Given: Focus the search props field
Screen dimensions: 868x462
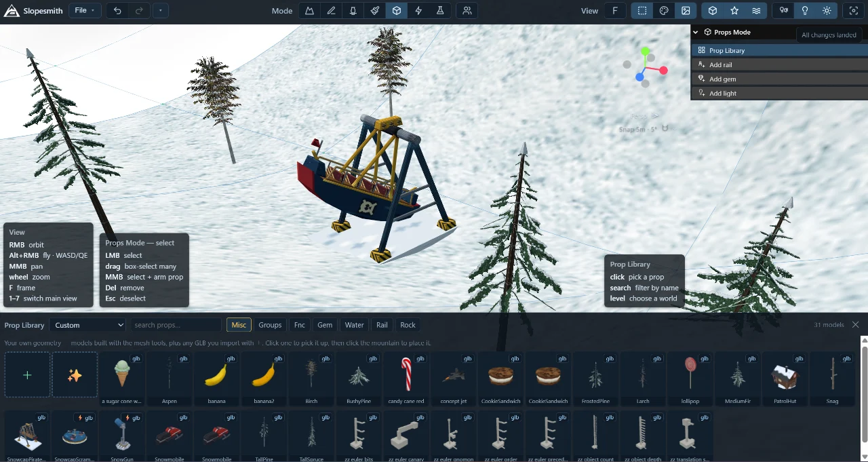Looking at the screenshot, I should [x=176, y=325].
